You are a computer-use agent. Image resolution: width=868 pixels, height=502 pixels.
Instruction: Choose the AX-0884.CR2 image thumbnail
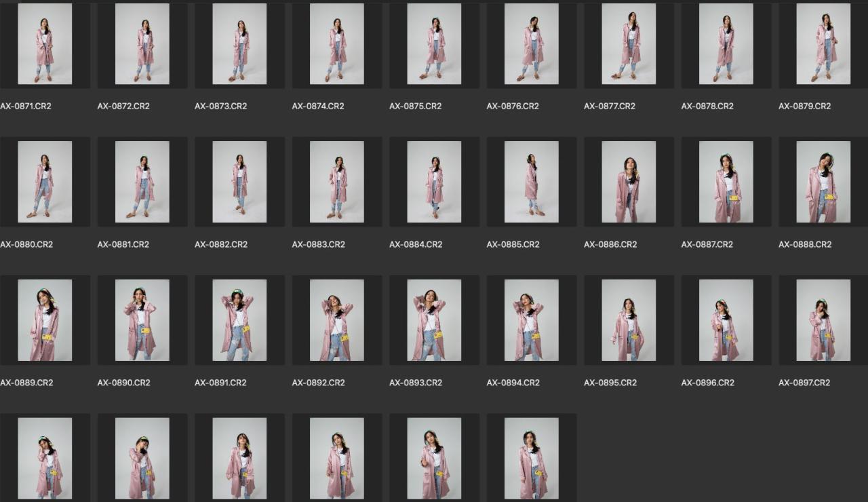point(434,182)
